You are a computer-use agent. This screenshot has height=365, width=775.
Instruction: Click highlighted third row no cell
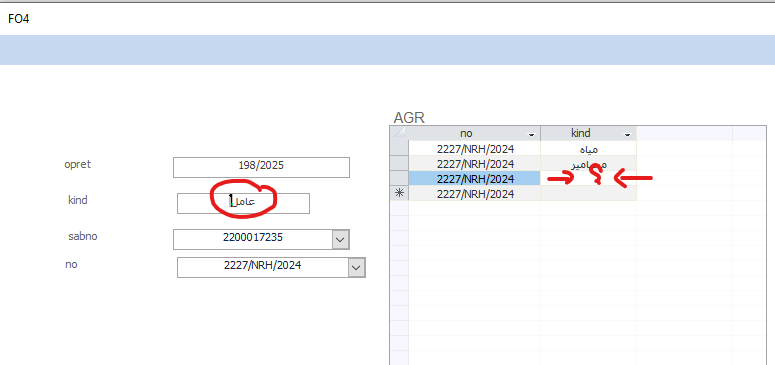click(474, 178)
